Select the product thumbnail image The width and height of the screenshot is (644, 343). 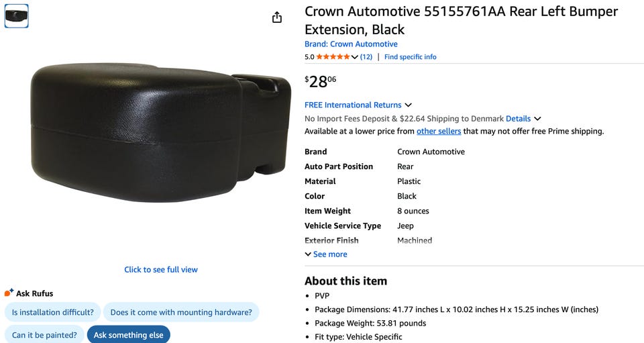17,16
